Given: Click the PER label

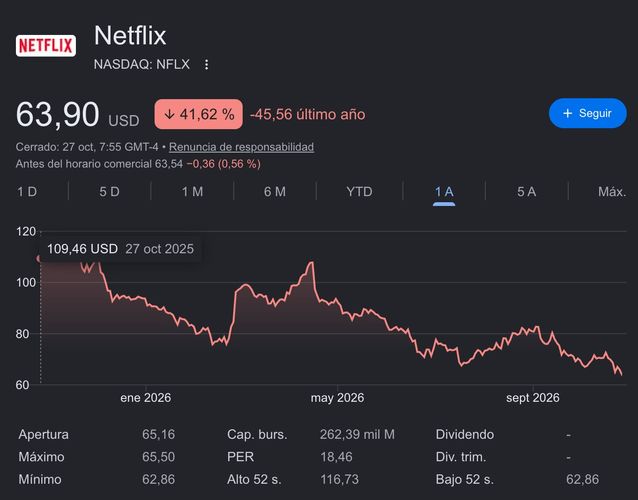Looking at the screenshot, I should pos(240,457).
